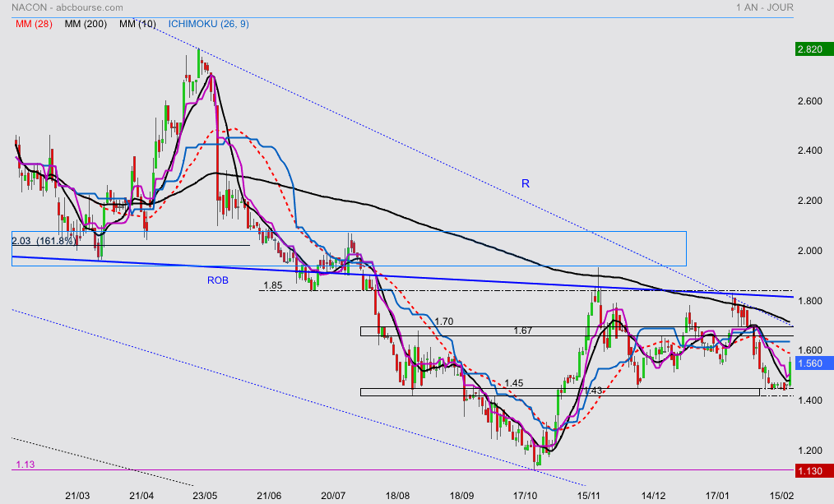Click the 15/11 date axis label
This screenshot has width=834, height=504.
[589, 496]
